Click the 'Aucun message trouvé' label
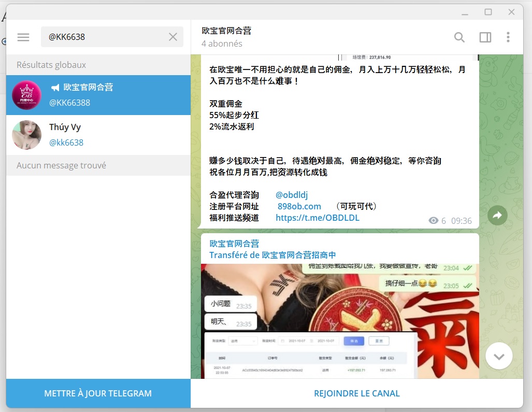This screenshot has height=412, width=532. coord(62,165)
